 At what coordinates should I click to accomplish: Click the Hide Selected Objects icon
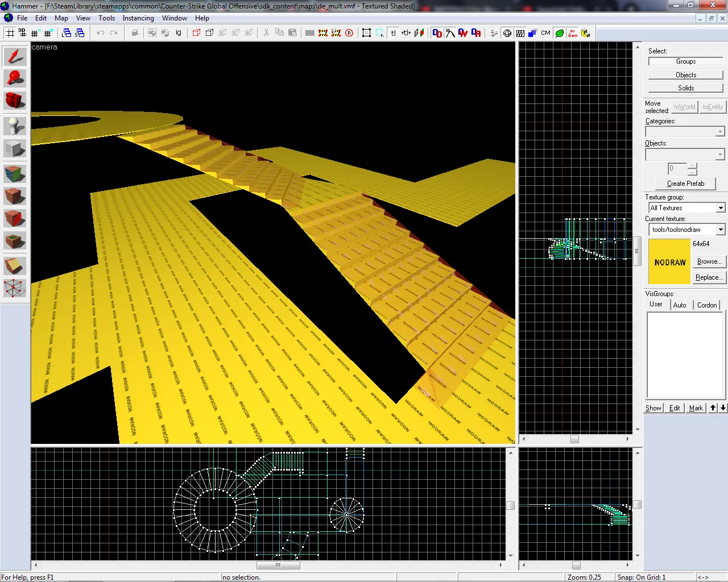(x=196, y=33)
